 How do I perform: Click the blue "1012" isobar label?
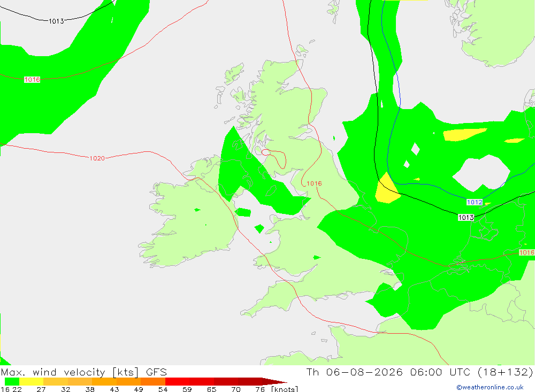click(474, 202)
